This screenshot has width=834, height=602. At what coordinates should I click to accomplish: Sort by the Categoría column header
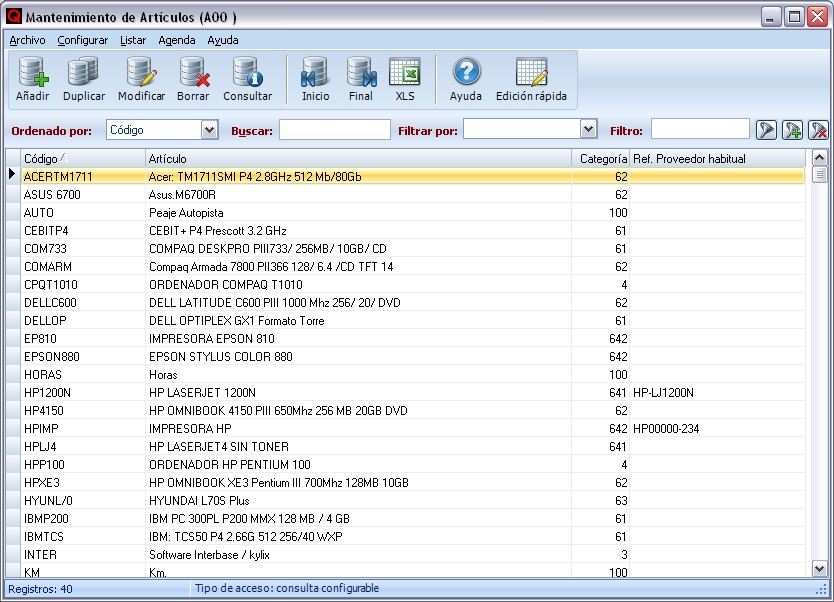(601, 158)
